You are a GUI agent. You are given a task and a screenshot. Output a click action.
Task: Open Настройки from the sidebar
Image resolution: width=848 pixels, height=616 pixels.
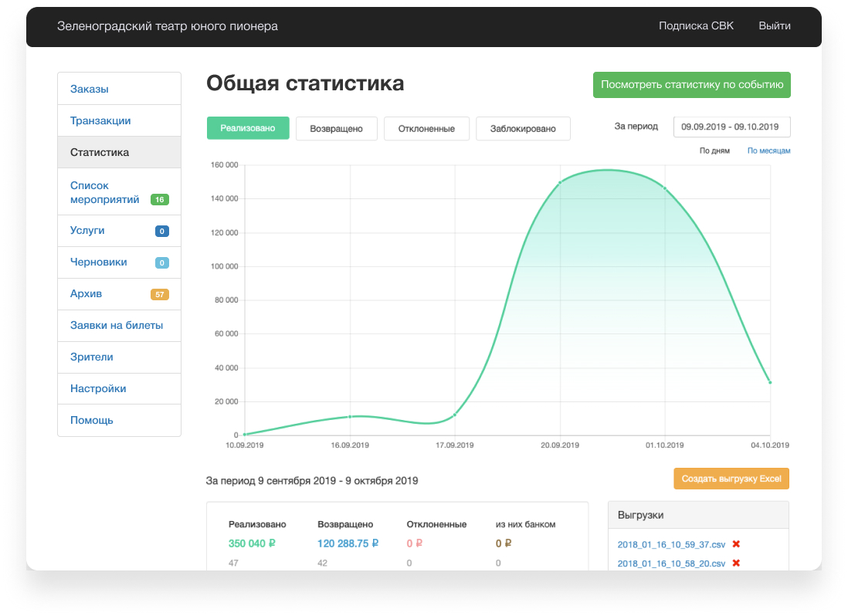click(119, 388)
